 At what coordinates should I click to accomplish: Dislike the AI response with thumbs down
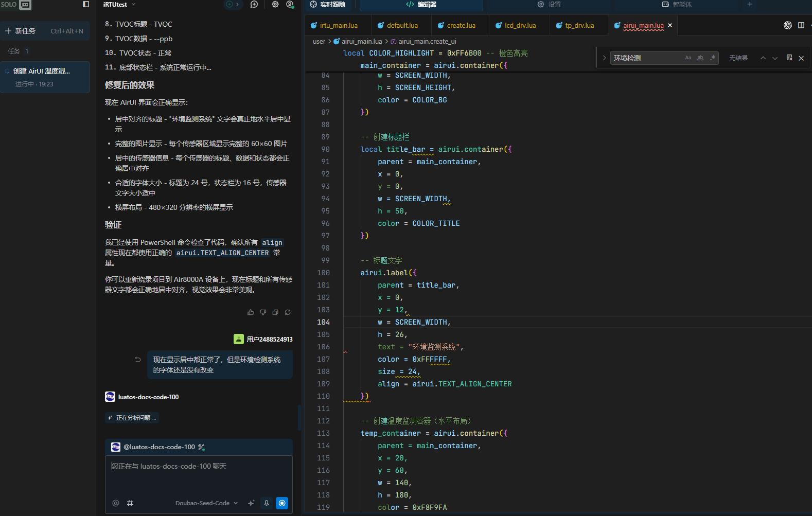263,312
